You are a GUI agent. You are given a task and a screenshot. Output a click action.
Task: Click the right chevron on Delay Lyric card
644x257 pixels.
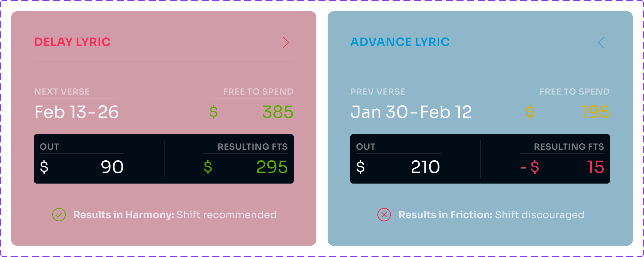(286, 42)
